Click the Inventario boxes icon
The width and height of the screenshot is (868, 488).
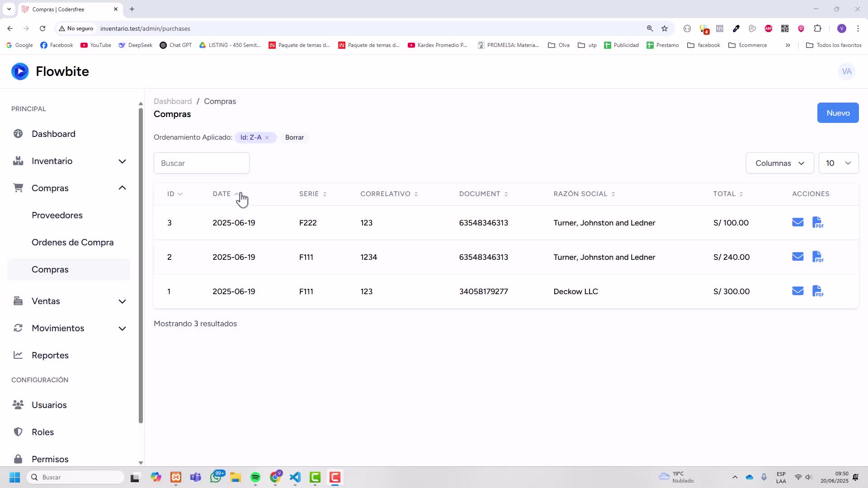click(18, 161)
